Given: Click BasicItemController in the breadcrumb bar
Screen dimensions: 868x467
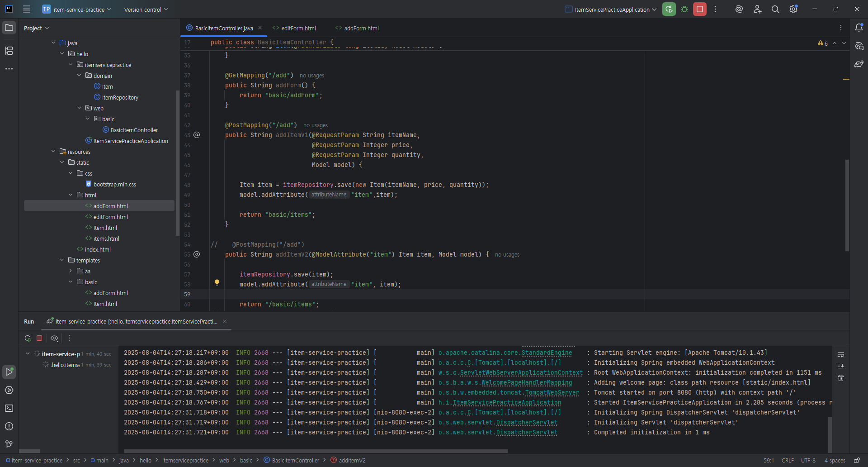Looking at the screenshot, I should 295,460.
